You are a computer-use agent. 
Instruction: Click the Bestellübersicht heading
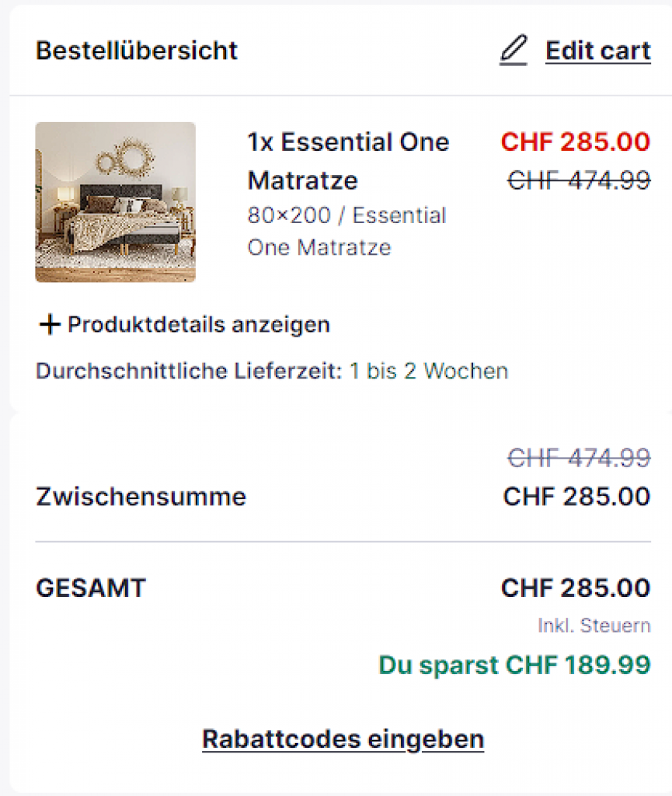[137, 51]
